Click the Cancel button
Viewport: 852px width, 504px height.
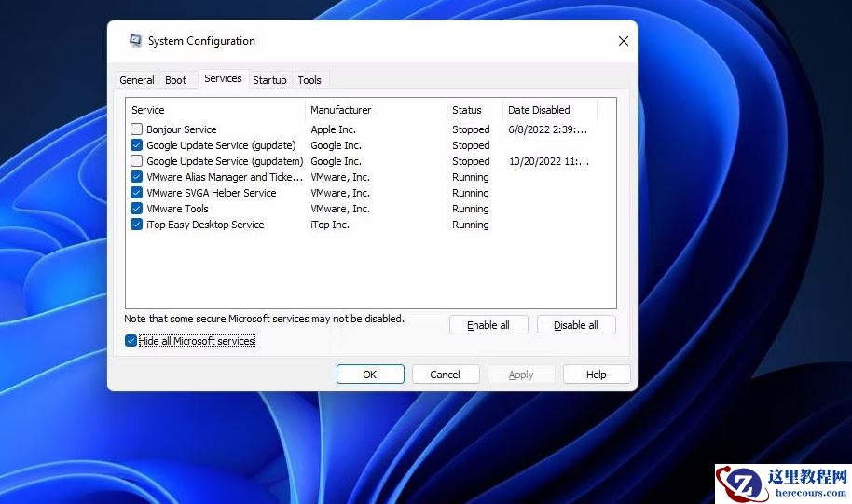pyautogui.click(x=445, y=375)
